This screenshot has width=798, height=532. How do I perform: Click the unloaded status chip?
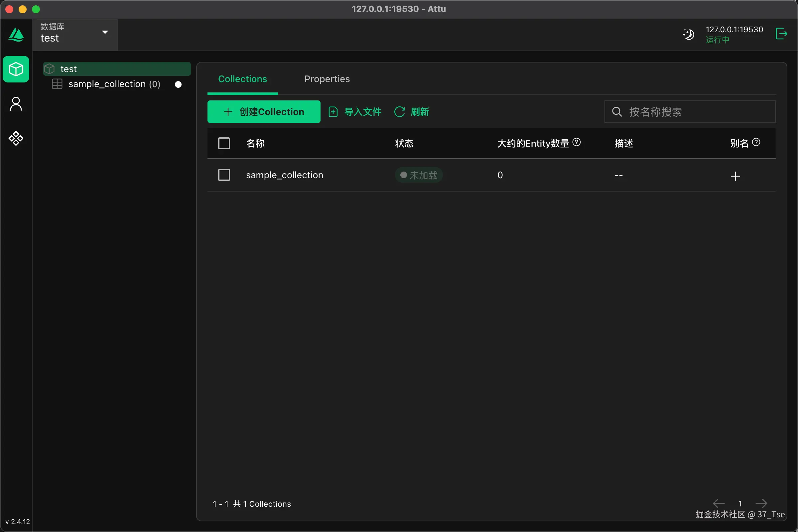pos(419,175)
